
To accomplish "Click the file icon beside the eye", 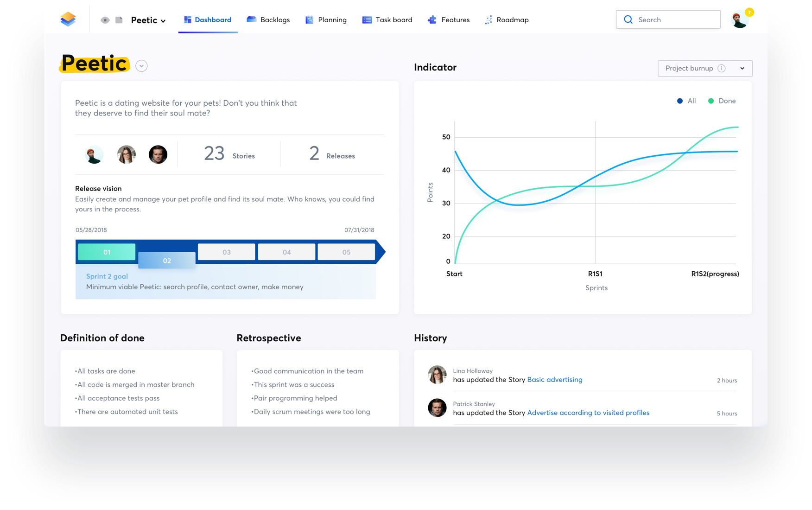I will (x=119, y=20).
